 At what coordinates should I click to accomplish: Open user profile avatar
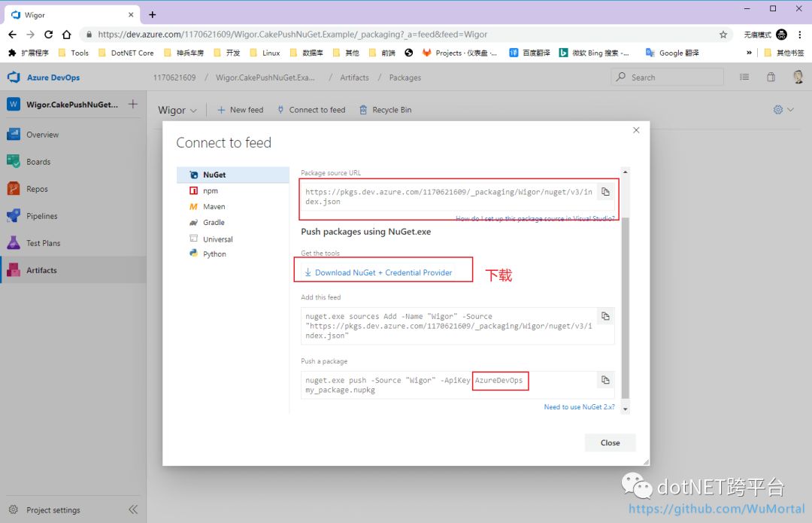798,78
